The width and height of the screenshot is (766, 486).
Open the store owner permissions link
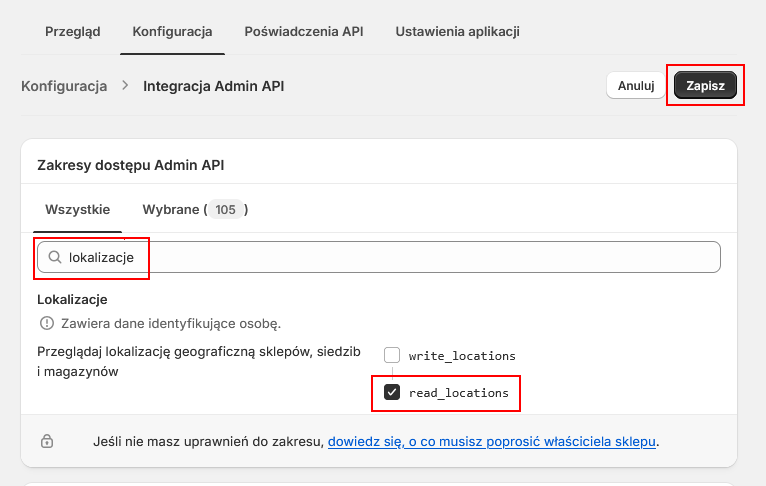pyautogui.click(x=491, y=442)
